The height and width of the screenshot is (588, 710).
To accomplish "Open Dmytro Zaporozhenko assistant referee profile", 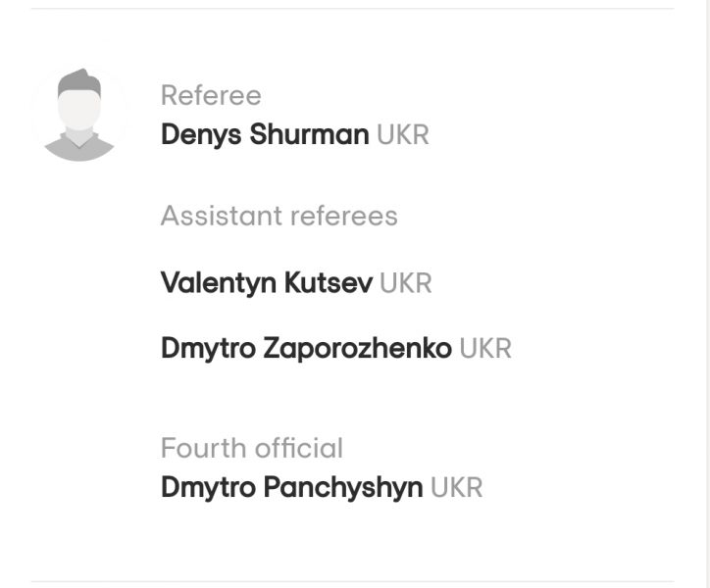I will (307, 348).
